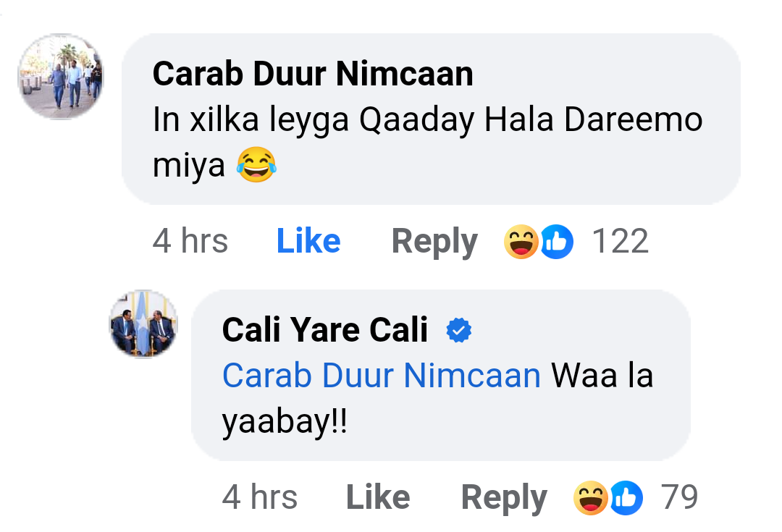Click the blue verified badge next to Cali Yare Cali
Screen dimensions: 782x532
coord(459,331)
